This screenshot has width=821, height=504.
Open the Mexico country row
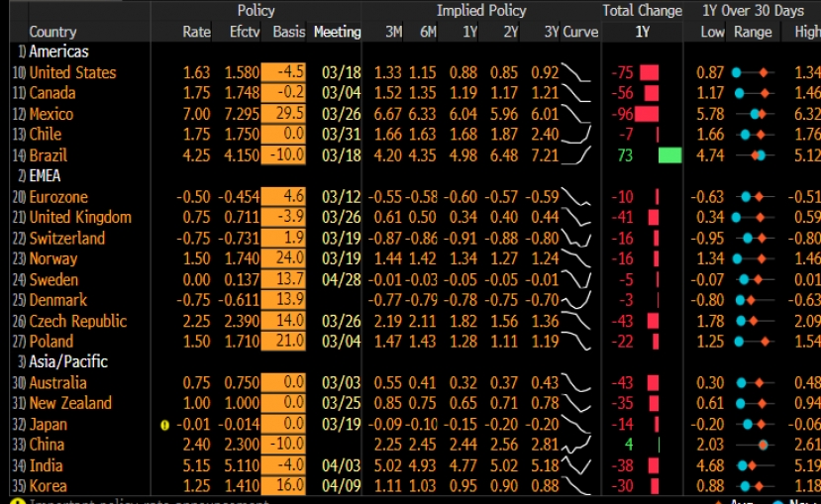[x=51, y=114]
